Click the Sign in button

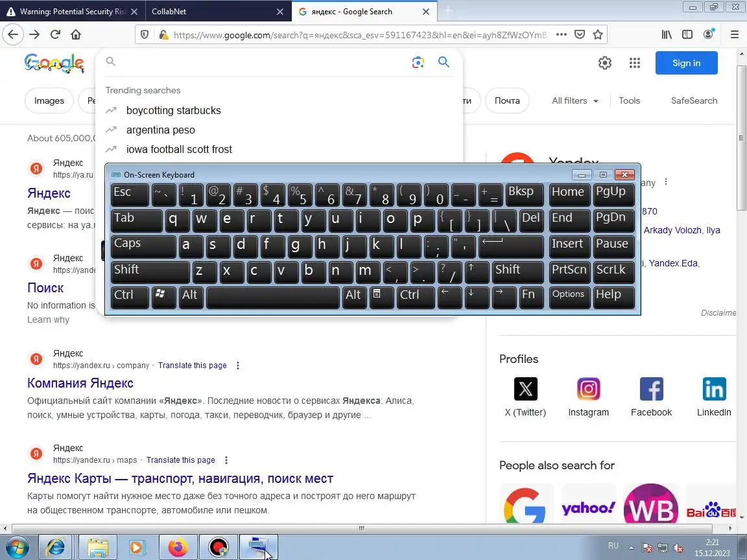[x=686, y=63]
